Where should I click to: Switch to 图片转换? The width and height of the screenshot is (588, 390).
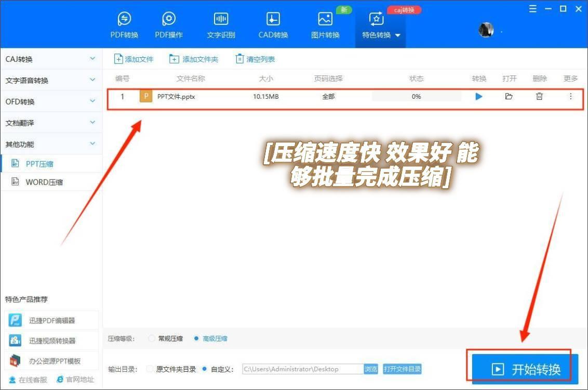325,23
